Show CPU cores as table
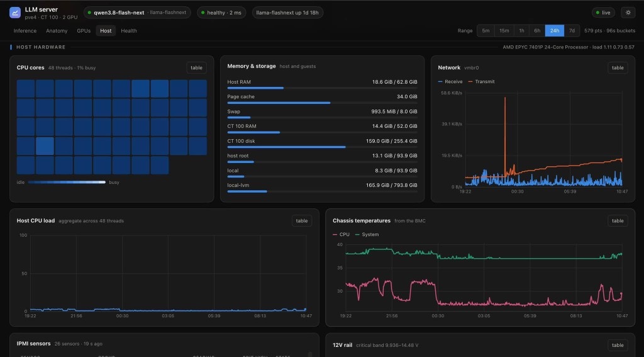The width and height of the screenshot is (644, 357). (x=196, y=68)
